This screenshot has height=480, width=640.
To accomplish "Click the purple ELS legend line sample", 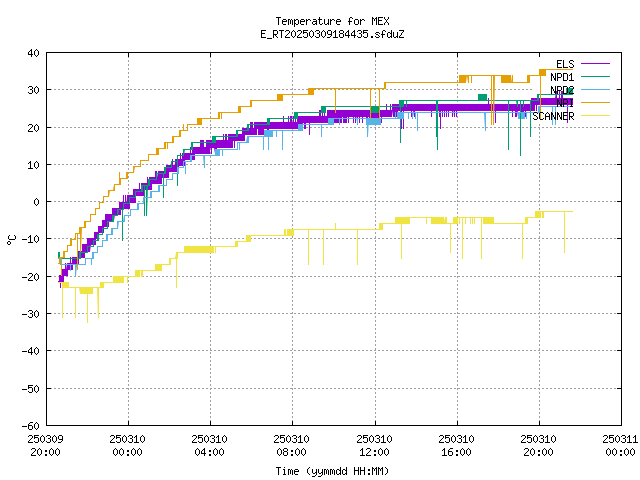I will tap(595, 64).
